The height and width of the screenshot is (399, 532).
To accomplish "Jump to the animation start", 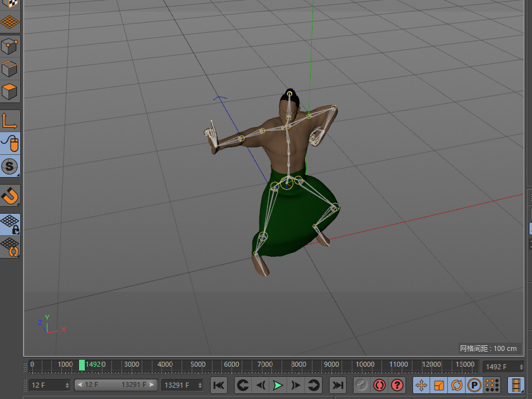I will (x=218, y=385).
